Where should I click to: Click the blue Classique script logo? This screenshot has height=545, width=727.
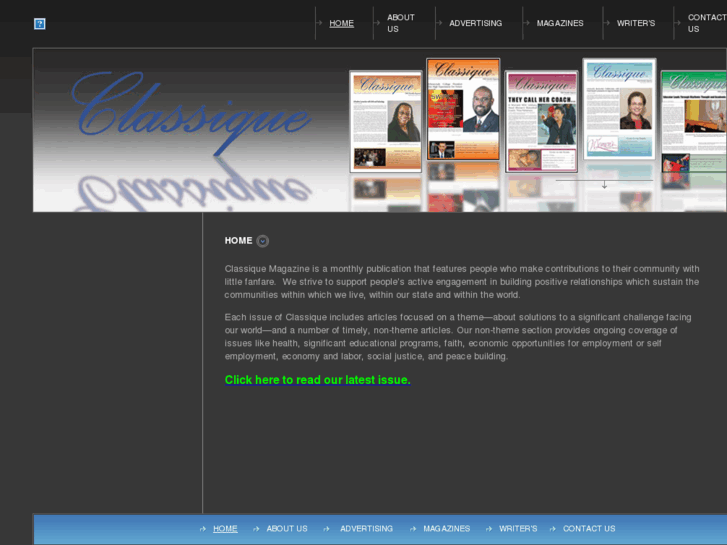coord(191,113)
